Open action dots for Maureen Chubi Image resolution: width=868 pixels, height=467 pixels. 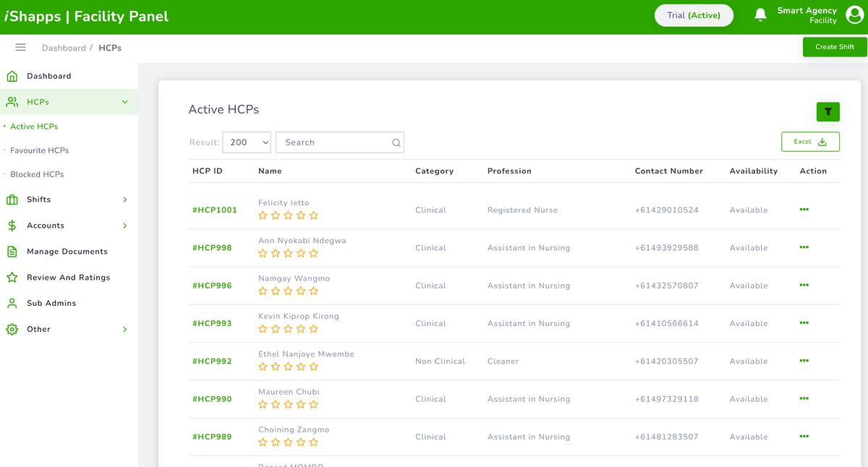[804, 398]
